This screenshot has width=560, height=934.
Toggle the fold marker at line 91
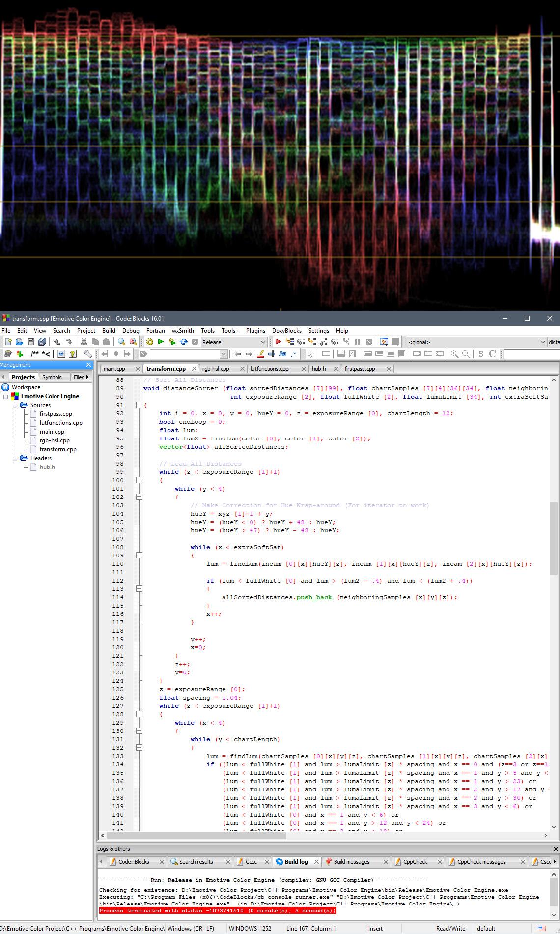pyautogui.click(x=139, y=405)
